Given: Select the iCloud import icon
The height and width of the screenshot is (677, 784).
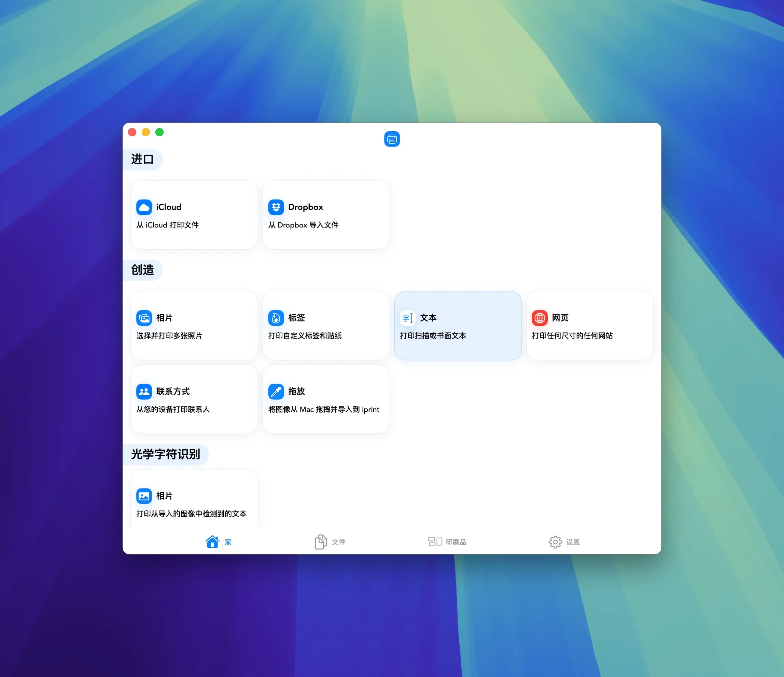Looking at the screenshot, I should (144, 207).
